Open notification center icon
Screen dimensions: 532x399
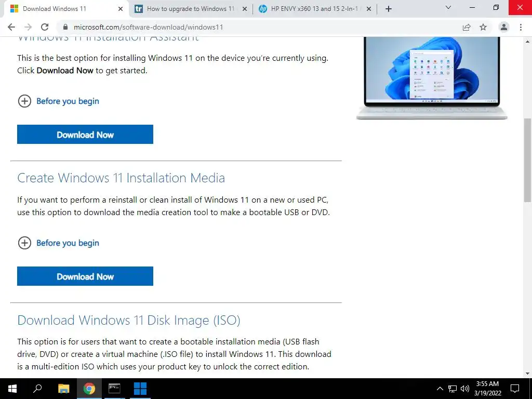pyautogui.click(x=515, y=389)
